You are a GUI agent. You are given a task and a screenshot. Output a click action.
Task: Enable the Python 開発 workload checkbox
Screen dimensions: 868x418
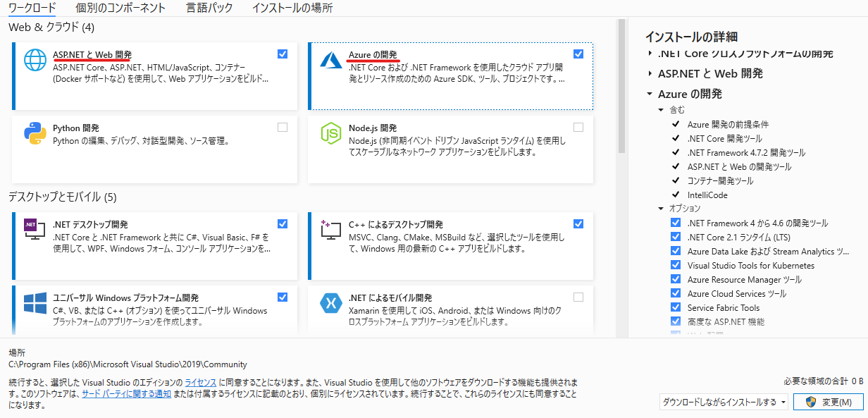pos(283,128)
